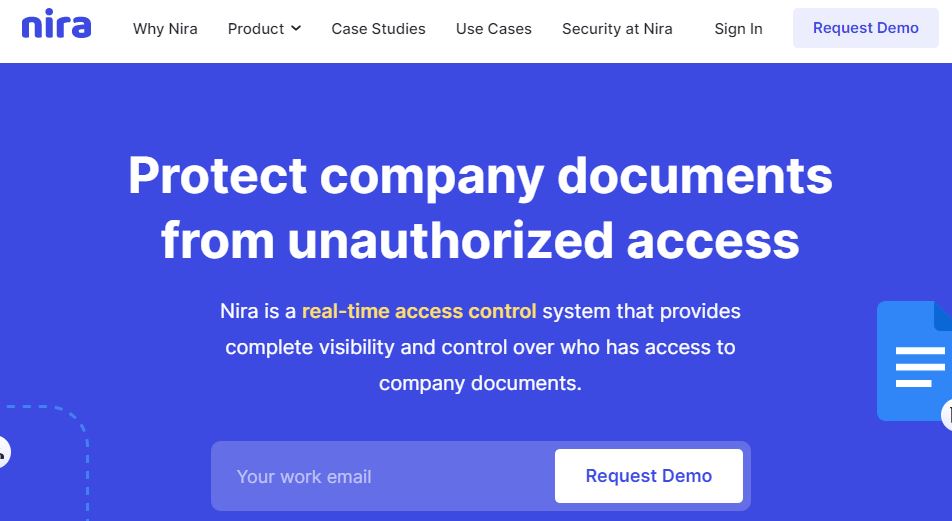Go to Case Studies

pos(378,29)
